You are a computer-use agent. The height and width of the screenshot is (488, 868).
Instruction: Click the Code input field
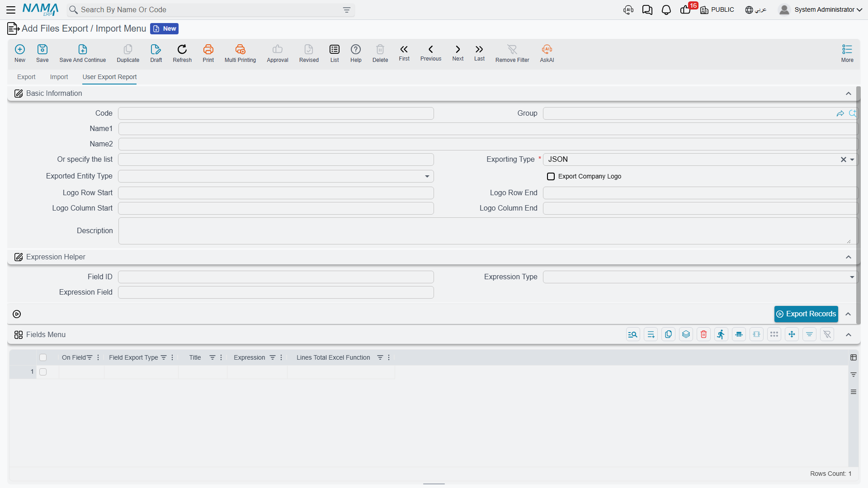tap(276, 113)
